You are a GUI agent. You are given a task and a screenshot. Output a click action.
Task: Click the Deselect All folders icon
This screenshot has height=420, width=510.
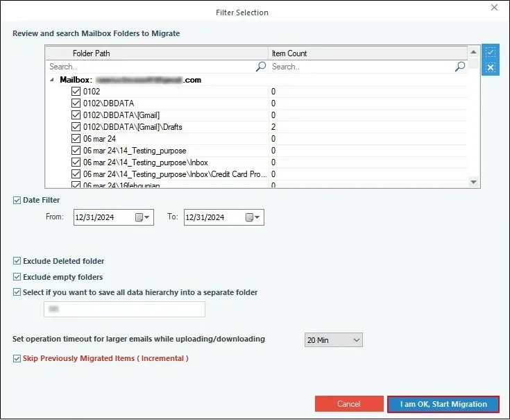(491, 67)
